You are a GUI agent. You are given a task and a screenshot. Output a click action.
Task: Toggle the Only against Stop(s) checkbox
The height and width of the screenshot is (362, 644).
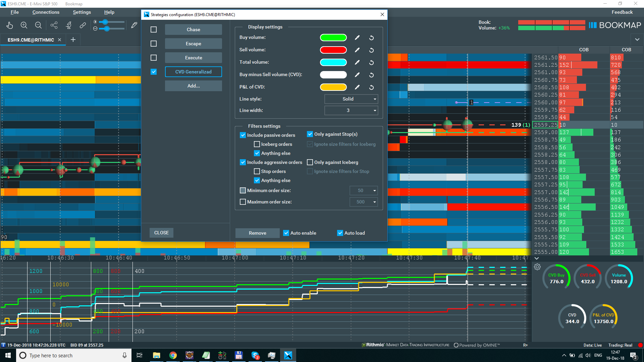click(x=310, y=134)
